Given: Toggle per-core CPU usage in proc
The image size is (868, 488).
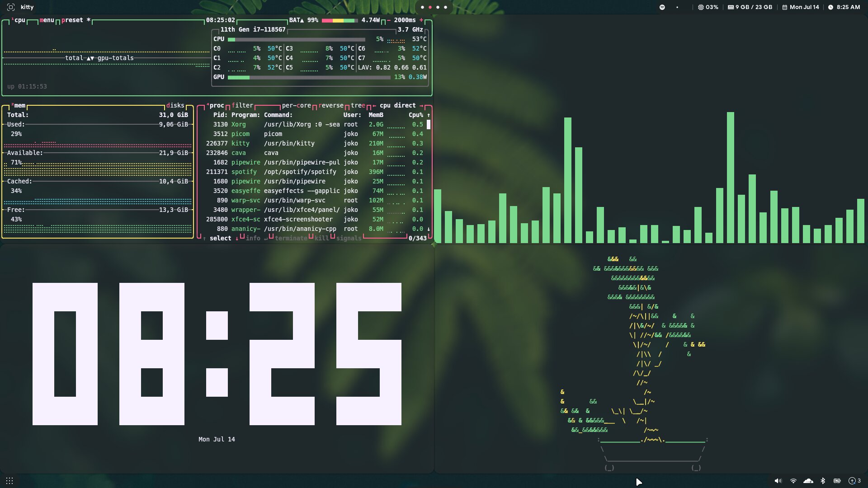Looking at the screenshot, I should click(x=296, y=105).
